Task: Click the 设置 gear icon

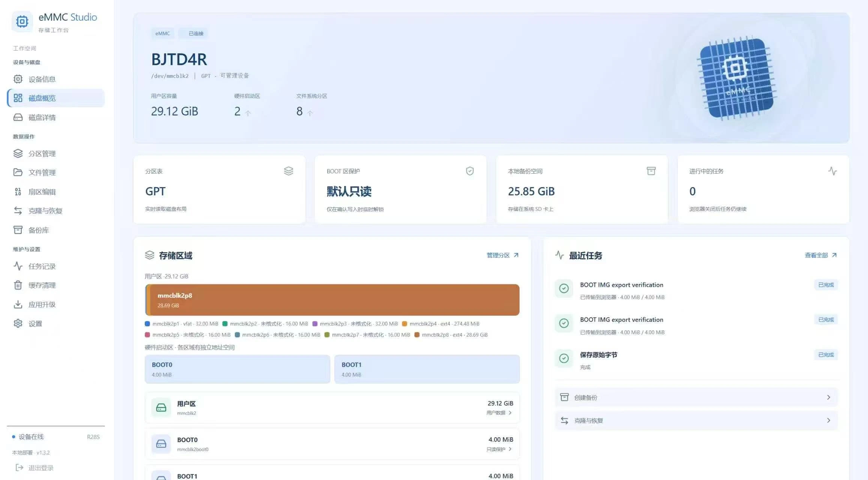Action: 18,323
